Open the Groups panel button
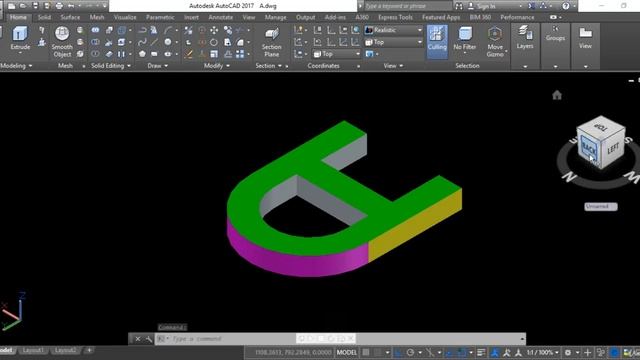This screenshot has width=640, height=360. [555, 33]
